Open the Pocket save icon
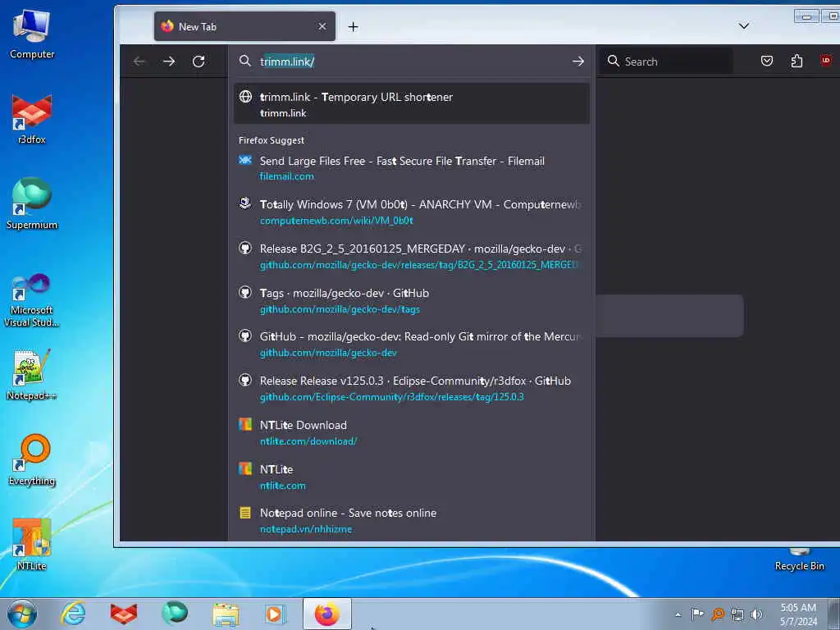 pos(767,61)
